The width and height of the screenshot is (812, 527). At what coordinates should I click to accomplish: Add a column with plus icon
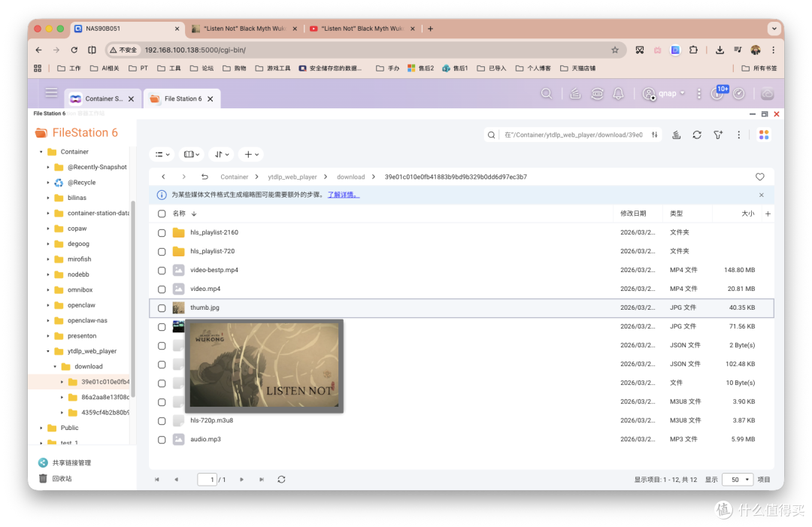[x=768, y=214]
